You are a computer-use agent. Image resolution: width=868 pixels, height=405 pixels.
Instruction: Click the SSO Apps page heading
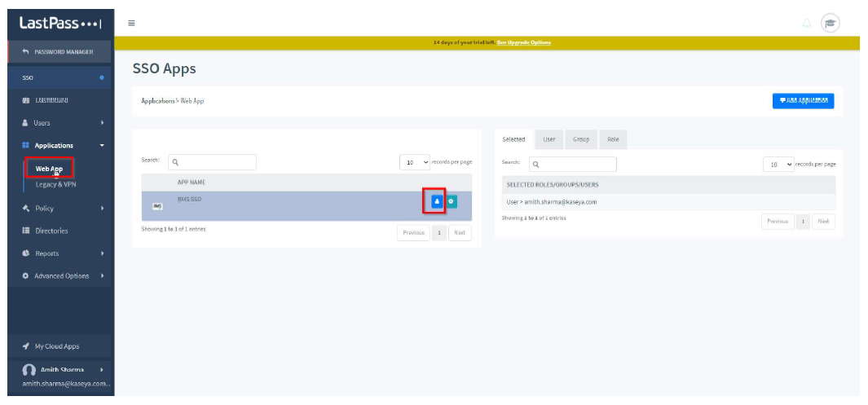click(165, 68)
